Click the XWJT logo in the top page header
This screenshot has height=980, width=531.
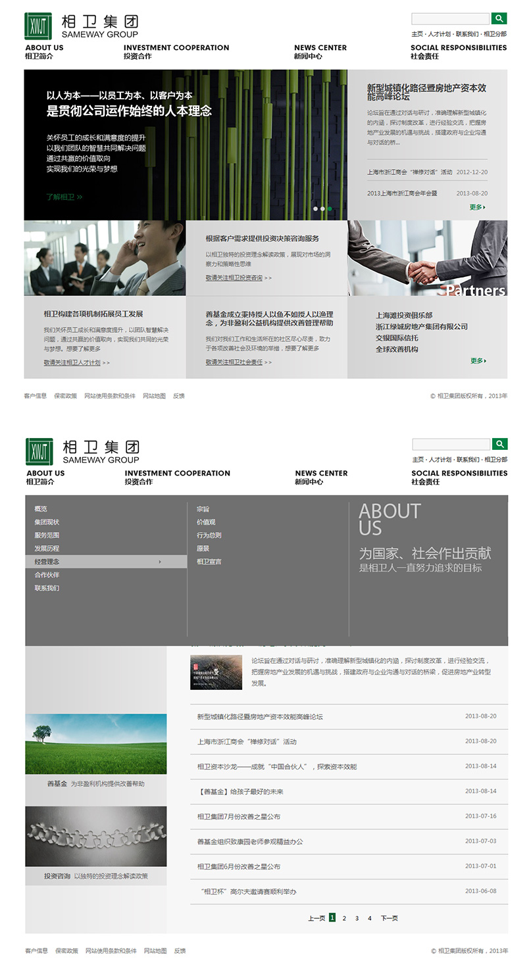click(x=38, y=26)
